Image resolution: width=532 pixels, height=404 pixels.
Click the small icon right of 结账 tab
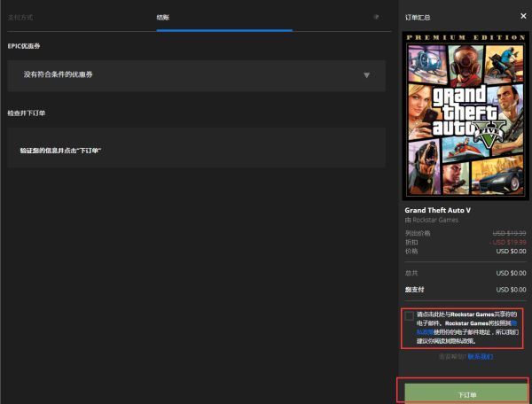[376, 17]
